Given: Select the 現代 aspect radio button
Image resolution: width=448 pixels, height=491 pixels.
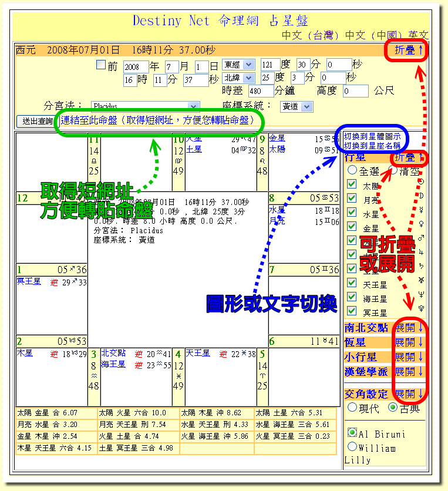Looking at the screenshot, I should tap(352, 407).
